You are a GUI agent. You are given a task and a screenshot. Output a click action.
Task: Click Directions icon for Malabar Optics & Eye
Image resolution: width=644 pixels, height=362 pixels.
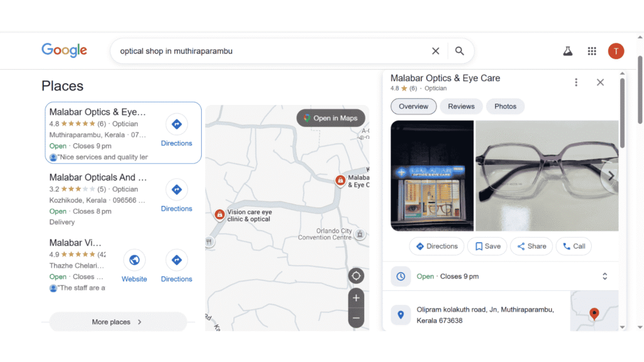click(177, 124)
